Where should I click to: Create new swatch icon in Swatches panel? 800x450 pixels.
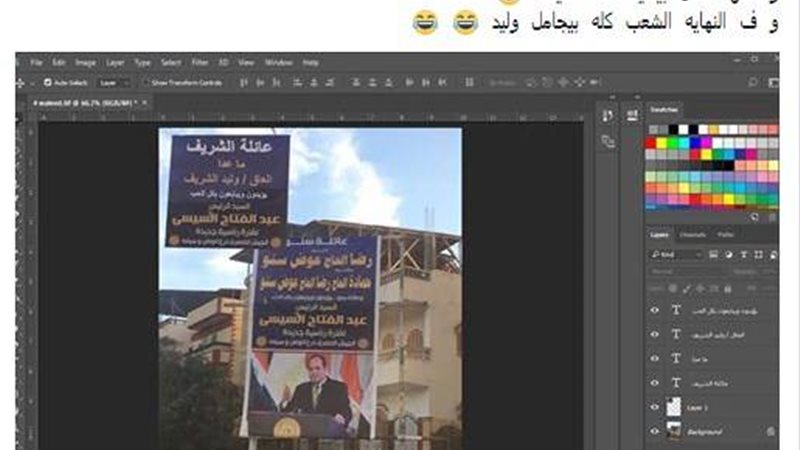click(755, 217)
